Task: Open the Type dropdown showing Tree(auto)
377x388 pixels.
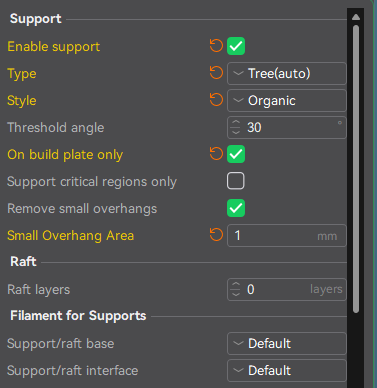Action: tap(287, 73)
